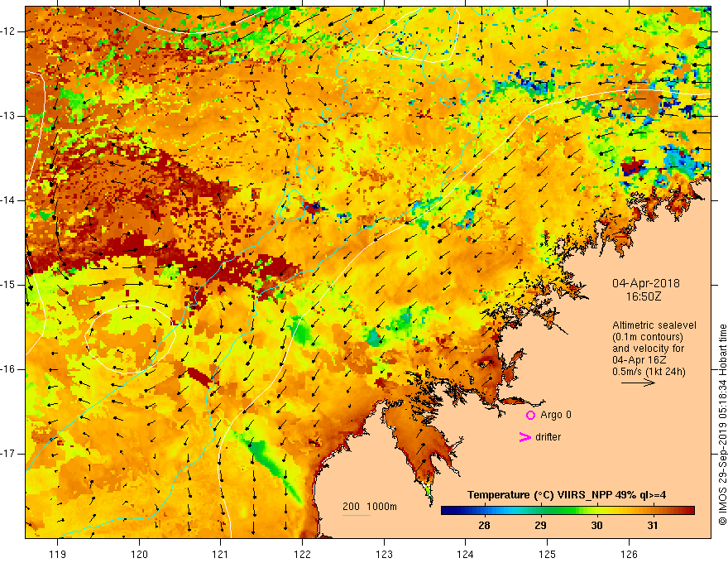The width and height of the screenshot is (728, 563).
Task: Click the longitude label 124
Action: pyautogui.click(x=466, y=554)
